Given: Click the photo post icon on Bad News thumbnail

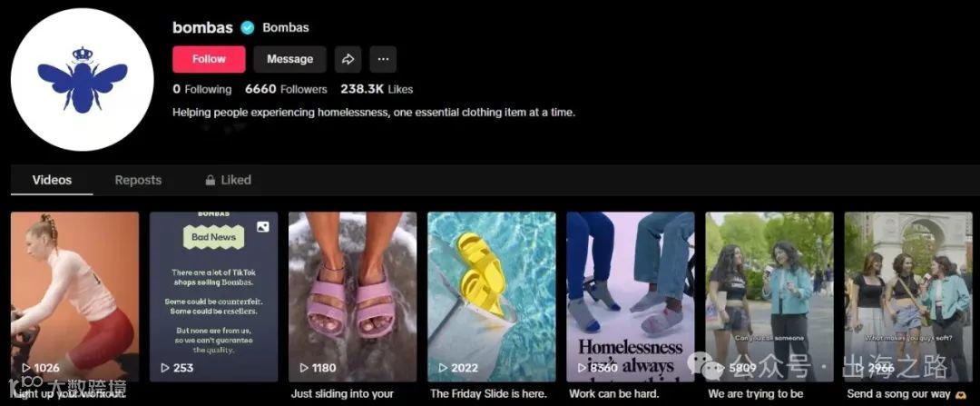Looking at the screenshot, I should click(x=263, y=226).
